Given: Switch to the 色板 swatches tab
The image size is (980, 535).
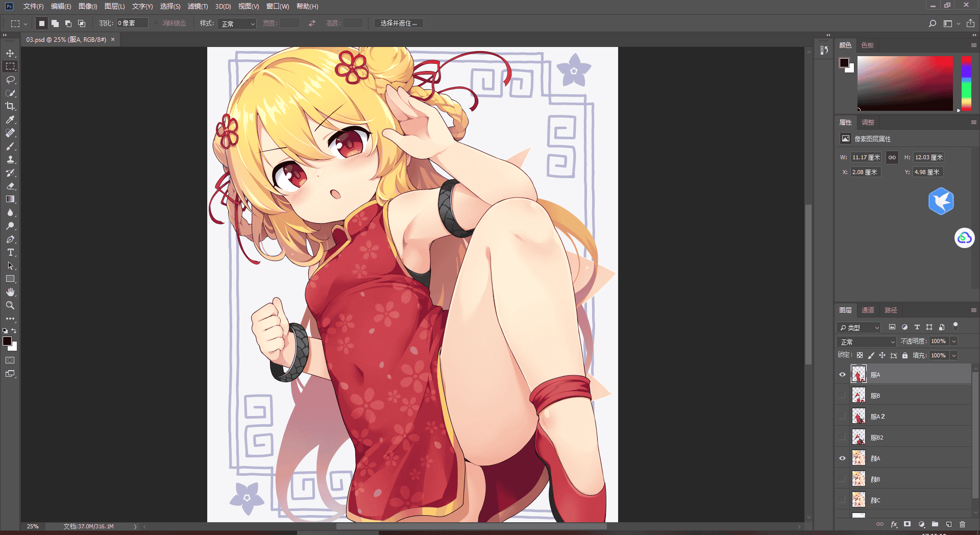Looking at the screenshot, I should pos(867,45).
